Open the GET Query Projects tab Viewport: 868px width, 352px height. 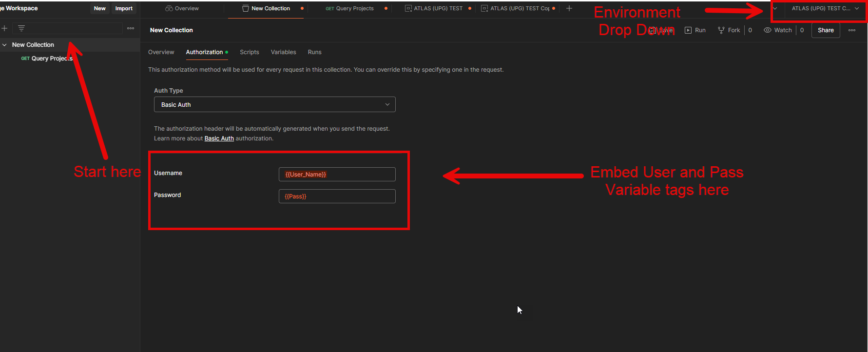coord(349,8)
